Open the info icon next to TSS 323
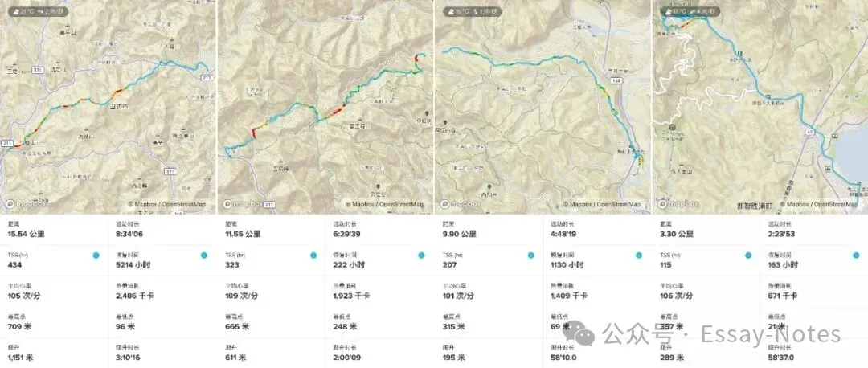This screenshot has width=868, height=368. pos(313,255)
